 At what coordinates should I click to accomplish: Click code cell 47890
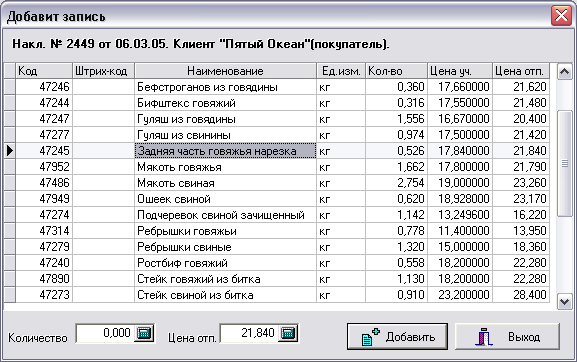44,279
